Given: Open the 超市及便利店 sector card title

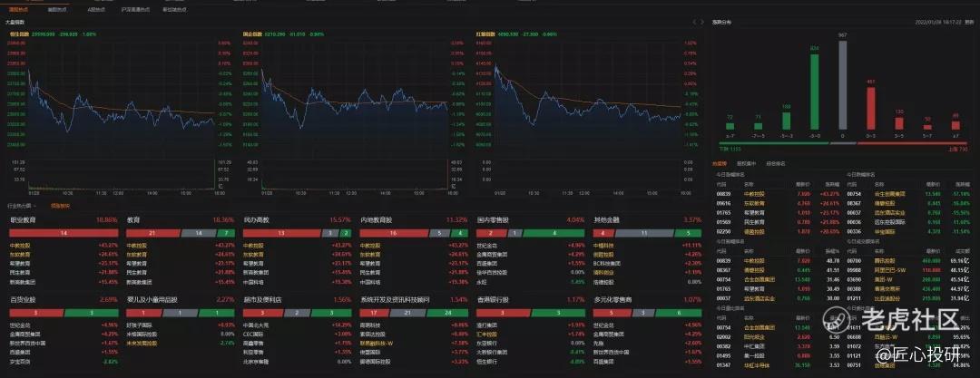Looking at the screenshot, I should (x=263, y=300).
